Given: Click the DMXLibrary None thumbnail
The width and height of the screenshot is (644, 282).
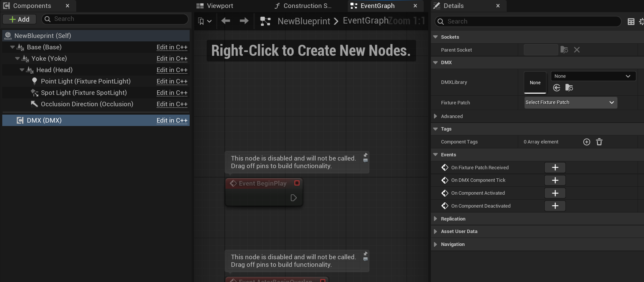Looking at the screenshot, I should (535, 82).
